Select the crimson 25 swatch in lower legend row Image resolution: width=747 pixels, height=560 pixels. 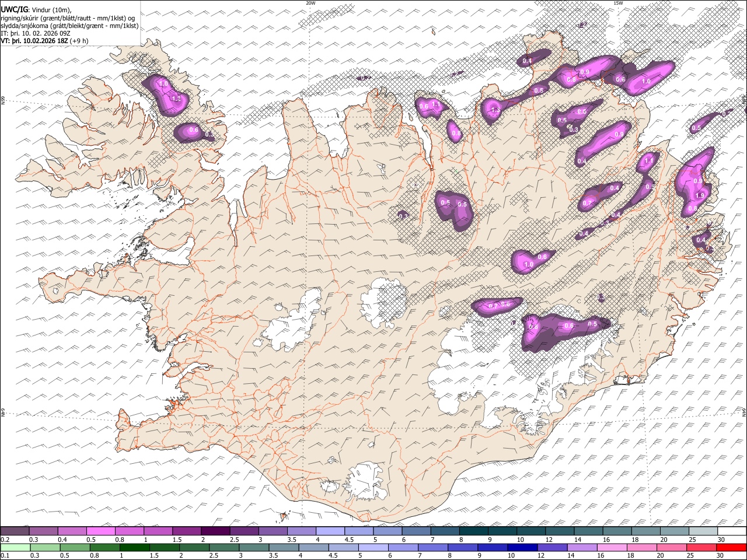702,547
